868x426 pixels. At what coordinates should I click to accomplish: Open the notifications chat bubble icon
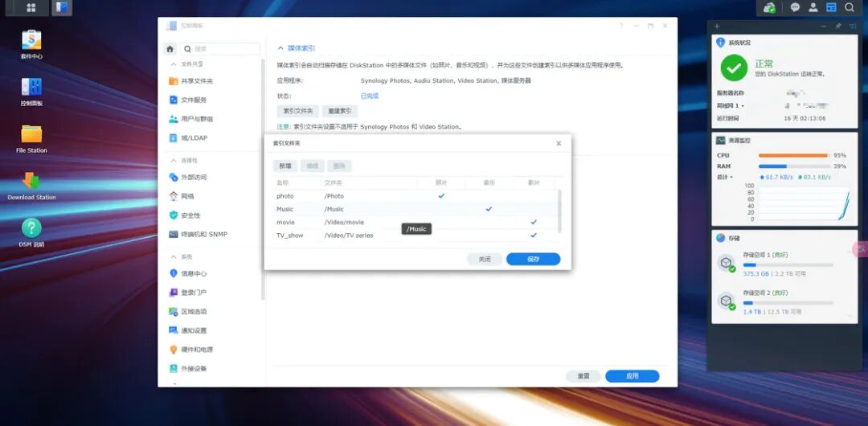795,8
